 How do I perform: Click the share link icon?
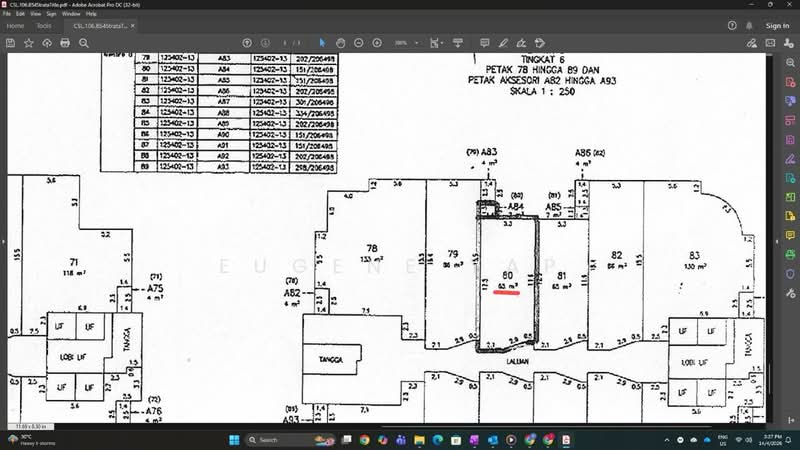752,43
